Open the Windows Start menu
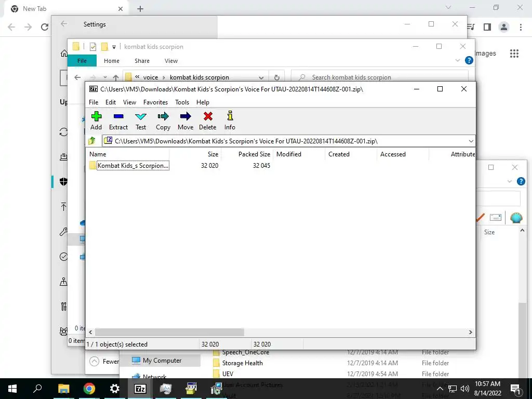Image resolution: width=532 pixels, height=399 pixels. coord(12,389)
